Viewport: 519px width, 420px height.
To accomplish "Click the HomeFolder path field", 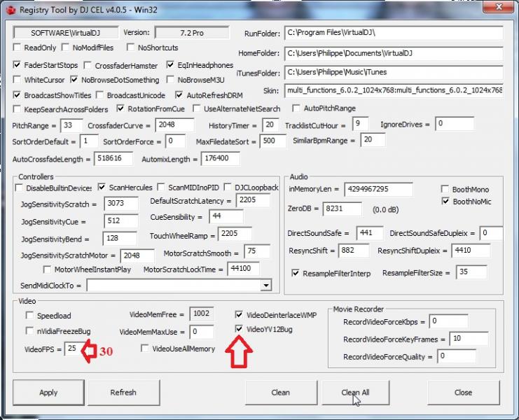I will point(394,54).
